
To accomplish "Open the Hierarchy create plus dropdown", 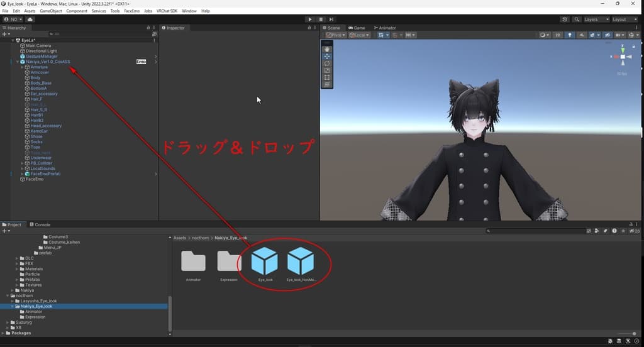I will pos(6,34).
